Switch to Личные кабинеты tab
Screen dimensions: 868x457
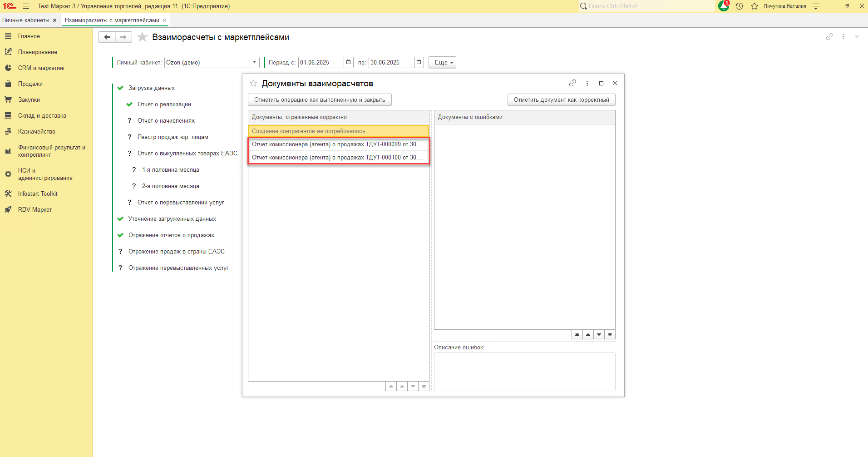click(25, 20)
